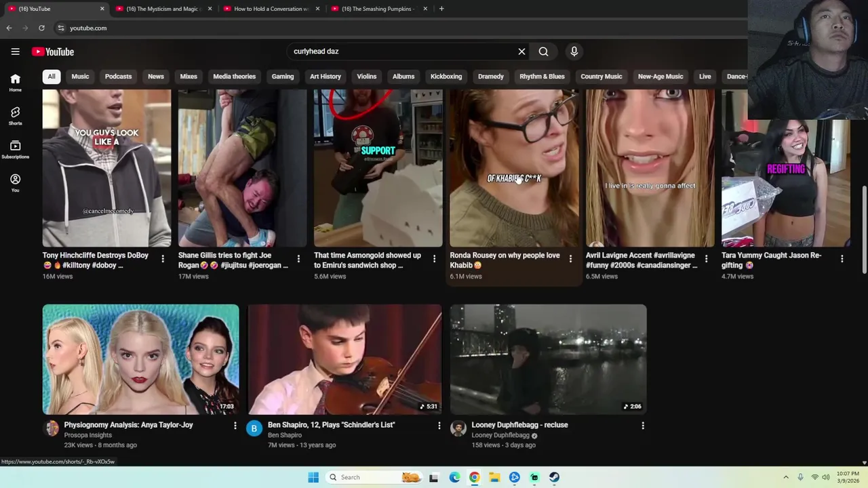Open options for Ronda Rousey short
This screenshot has height=488, width=868.
(570, 259)
